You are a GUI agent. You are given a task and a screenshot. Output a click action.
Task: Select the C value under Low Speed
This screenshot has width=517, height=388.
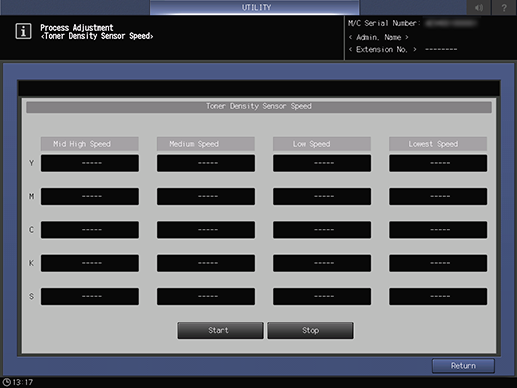tap(322, 230)
